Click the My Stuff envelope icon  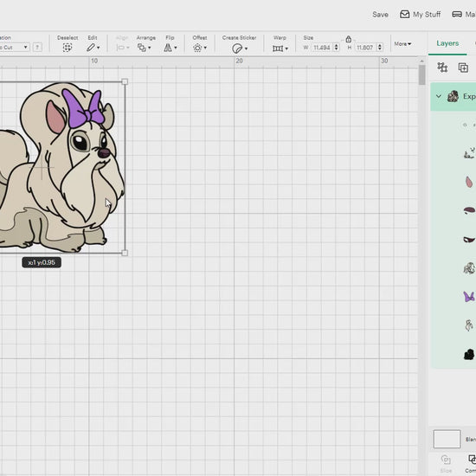(404, 14)
